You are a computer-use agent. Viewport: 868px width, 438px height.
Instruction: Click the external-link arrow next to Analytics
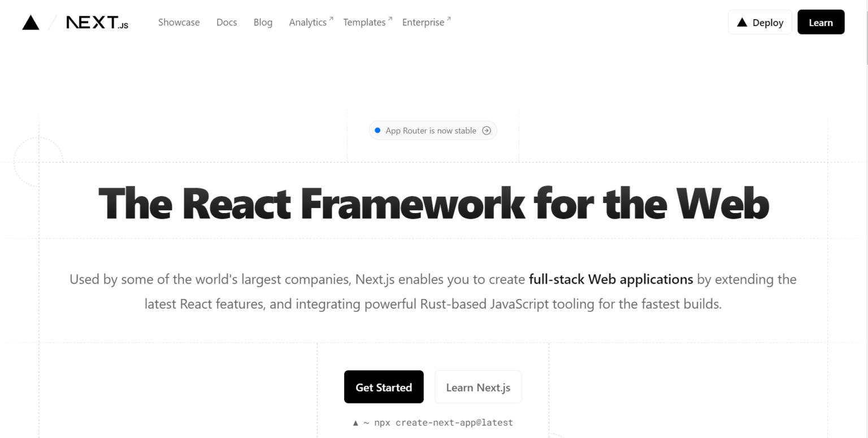pyautogui.click(x=330, y=18)
